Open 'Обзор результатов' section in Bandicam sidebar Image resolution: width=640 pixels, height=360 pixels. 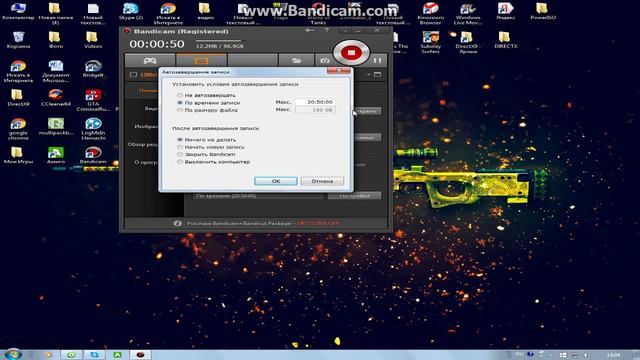[142, 144]
